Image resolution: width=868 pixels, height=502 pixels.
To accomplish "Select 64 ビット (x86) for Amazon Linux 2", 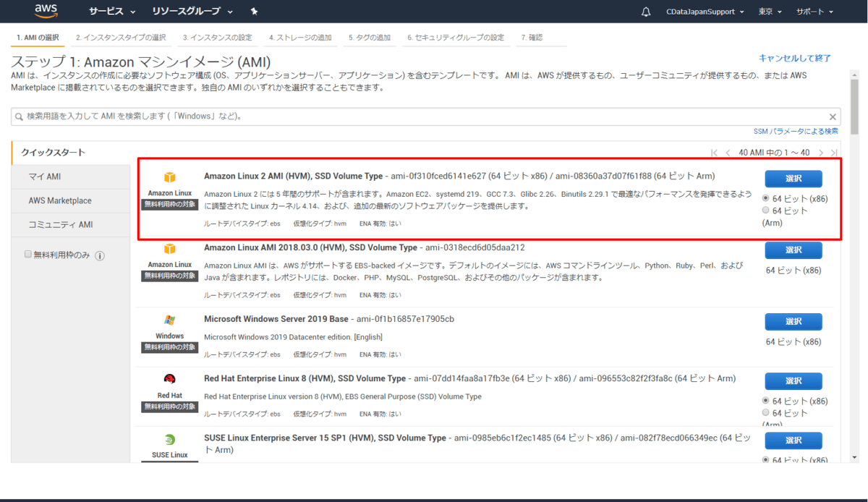I will click(x=766, y=198).
